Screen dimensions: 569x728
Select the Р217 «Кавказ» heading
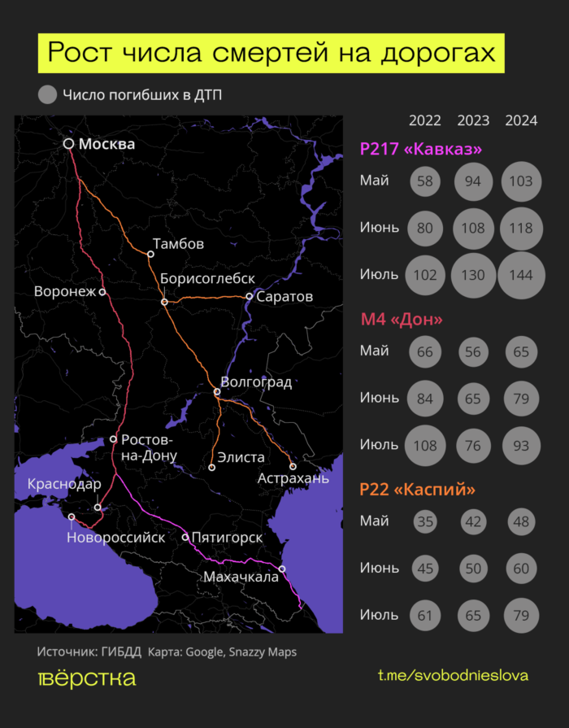click(x=420, y=150)
